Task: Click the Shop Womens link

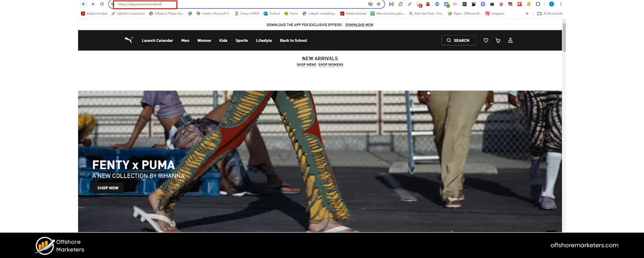Action: click(331, 65)
